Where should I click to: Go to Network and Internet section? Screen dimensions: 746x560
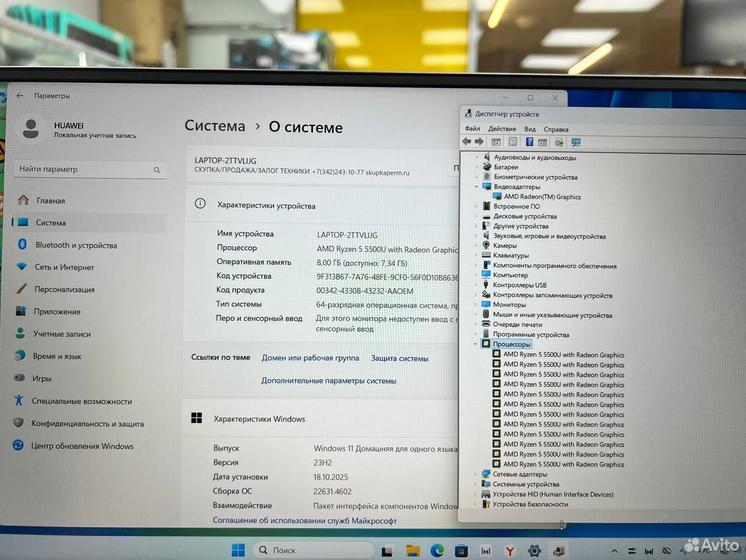pos(64,267)
